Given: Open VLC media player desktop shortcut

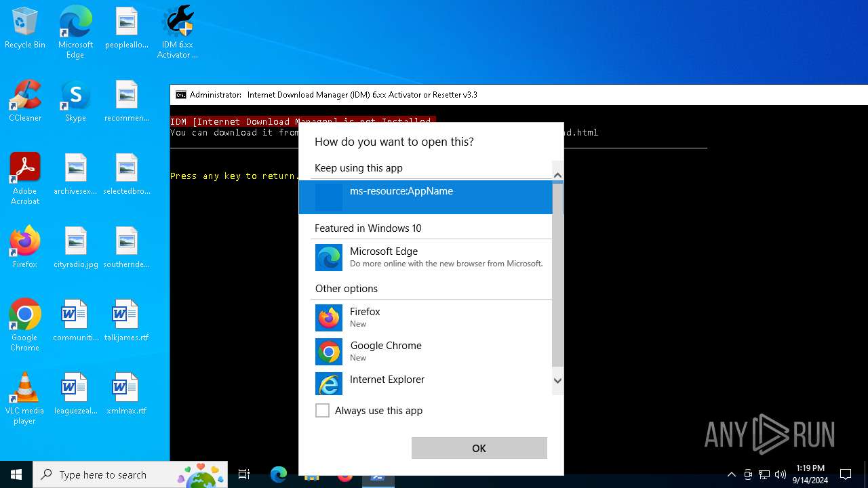Looking at the screenshot, I should tap(25, 399).
